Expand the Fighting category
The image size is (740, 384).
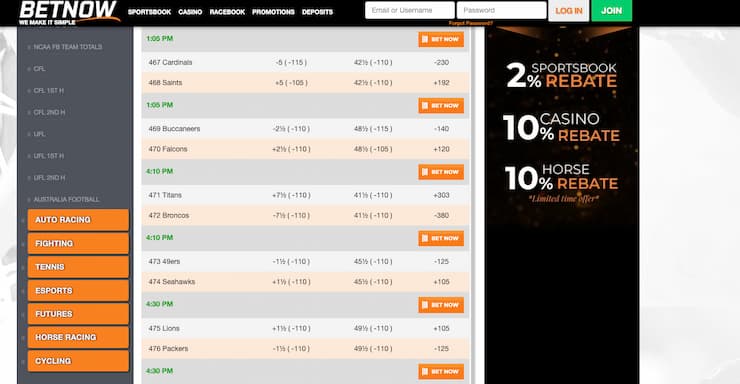[x=78, y=243]
